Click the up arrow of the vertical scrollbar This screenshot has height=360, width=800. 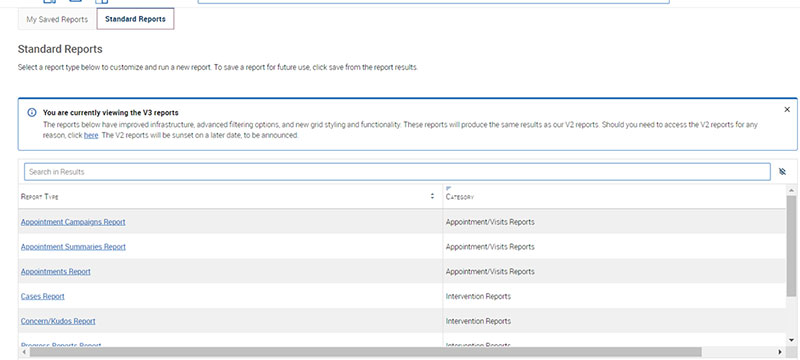pos(791,190)
